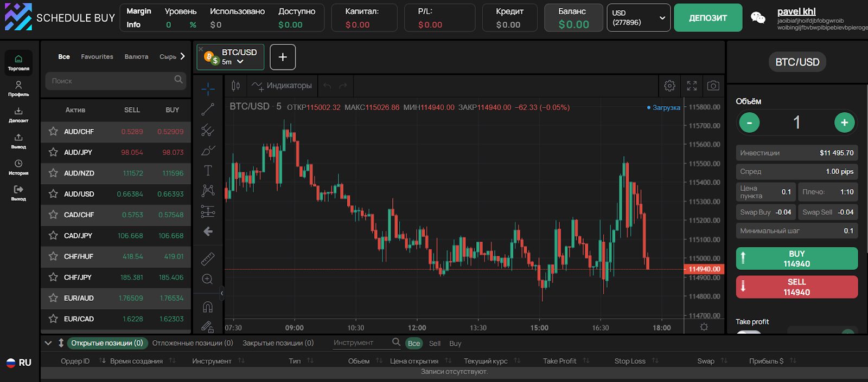Collapse the asset list side panel handle

coord(221,293)
